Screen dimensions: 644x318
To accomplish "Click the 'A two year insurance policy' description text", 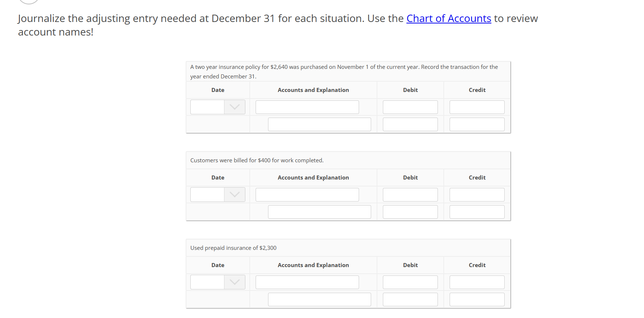I will coord(344,71).
